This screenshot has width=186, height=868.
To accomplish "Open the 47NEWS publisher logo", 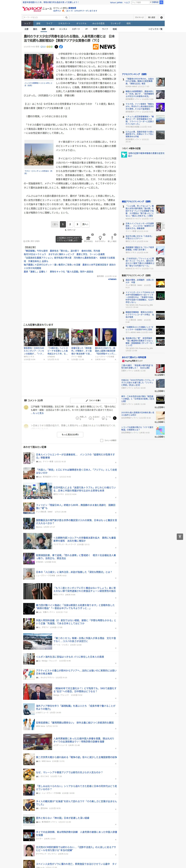I will click(104, 47).
